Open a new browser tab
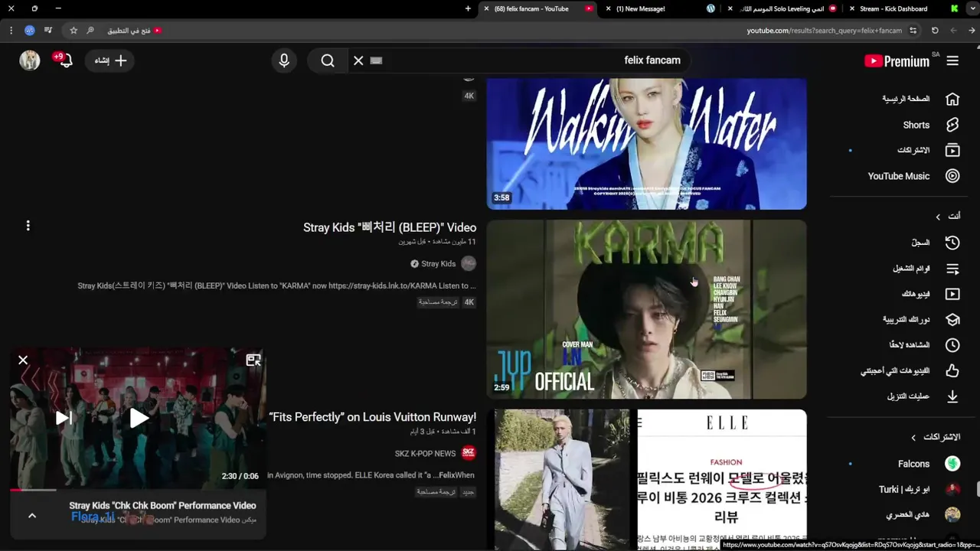The height and width of the screenshot is (551, 980). pos(468,8)
